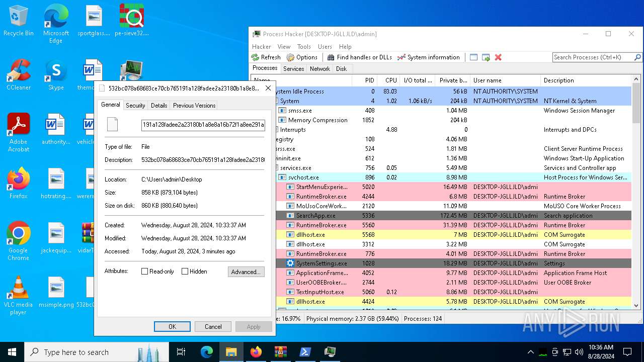Click the file name field in properties
The width and height of the screenshot is (644, 362).
[203, 124]
